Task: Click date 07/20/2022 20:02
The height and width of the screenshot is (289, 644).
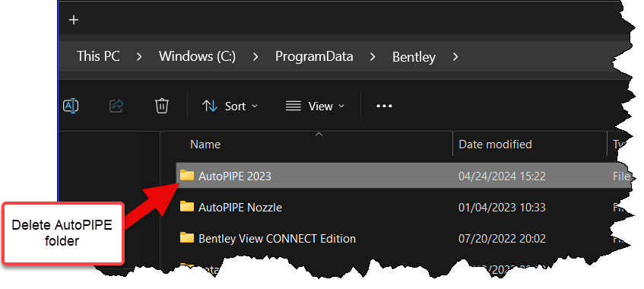Action: [x=502, y=239]
